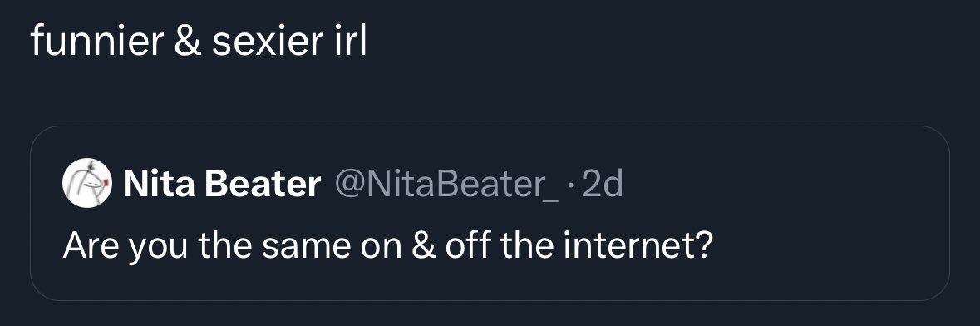The image size is (980, 326).
Task: Click empty area inside quoted tweet card
Action: 812,188
